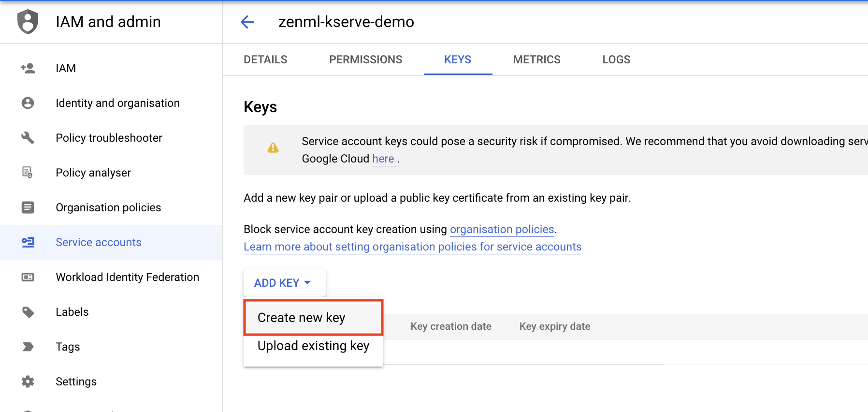Click the Keys section heading
868x412 pixels.
tap(260, 107)
